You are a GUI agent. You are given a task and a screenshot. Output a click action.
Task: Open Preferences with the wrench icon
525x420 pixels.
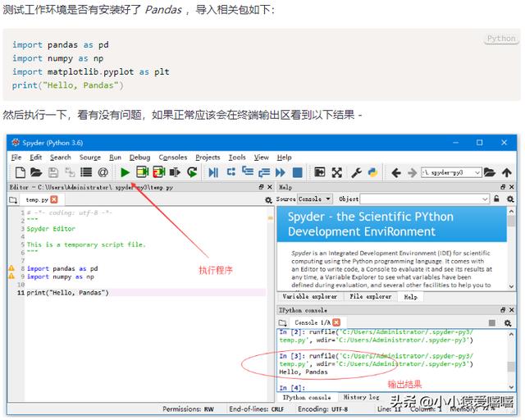click(x=356, y=172)
